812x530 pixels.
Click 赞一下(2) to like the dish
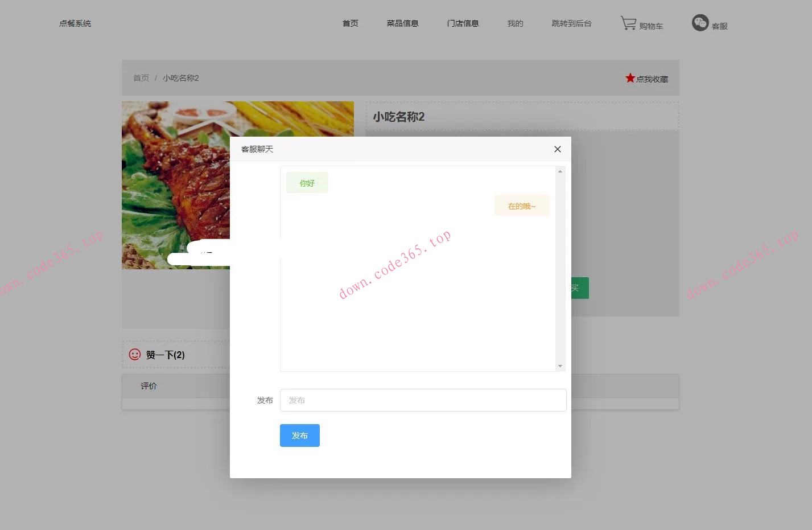tap(164, 354)
